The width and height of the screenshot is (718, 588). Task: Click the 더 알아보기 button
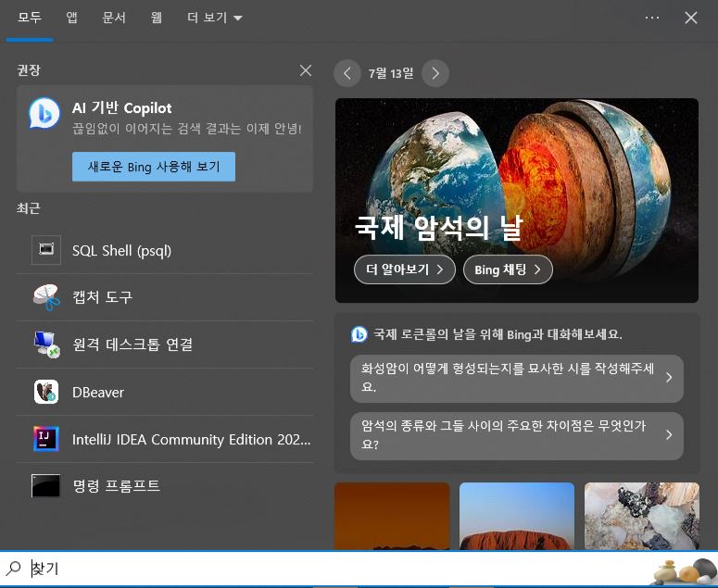pyautogui.click(x=405, y=269)
